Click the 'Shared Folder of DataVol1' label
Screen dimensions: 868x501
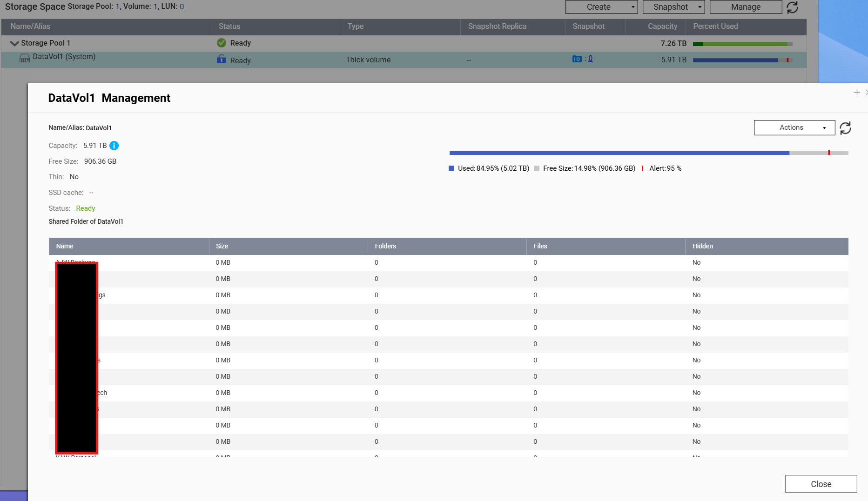[86, 221]
